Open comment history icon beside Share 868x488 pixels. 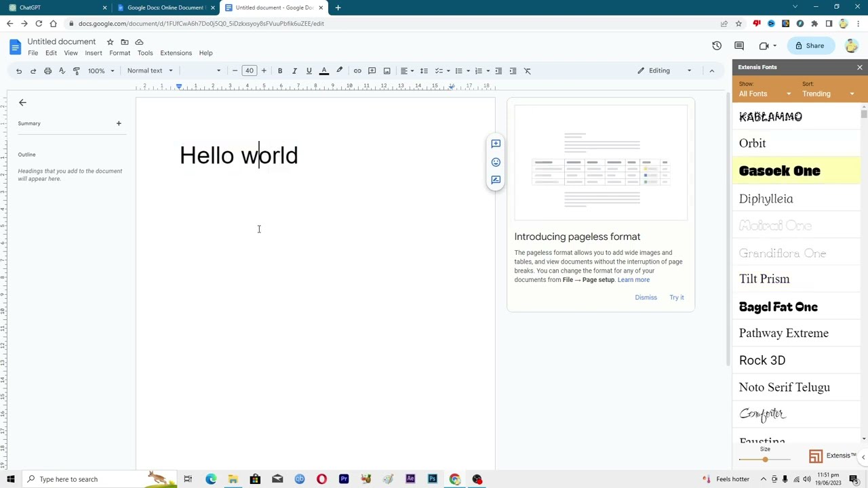click(739, 45)
